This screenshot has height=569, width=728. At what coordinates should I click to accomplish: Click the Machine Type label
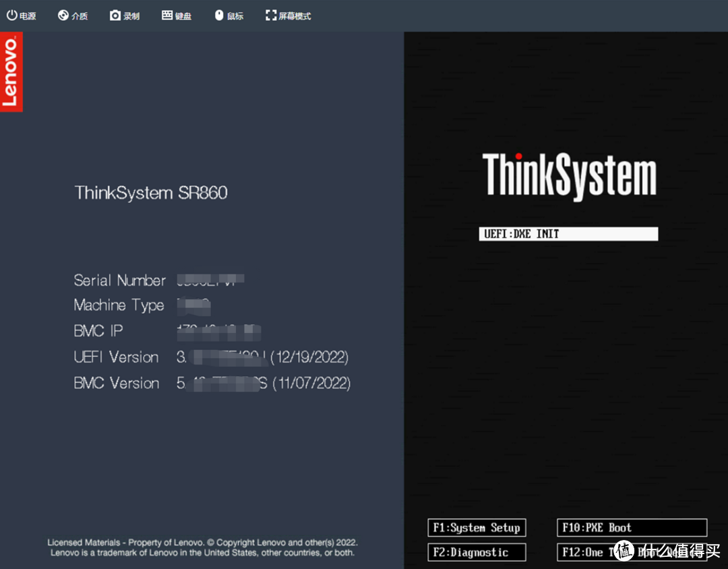119,305
